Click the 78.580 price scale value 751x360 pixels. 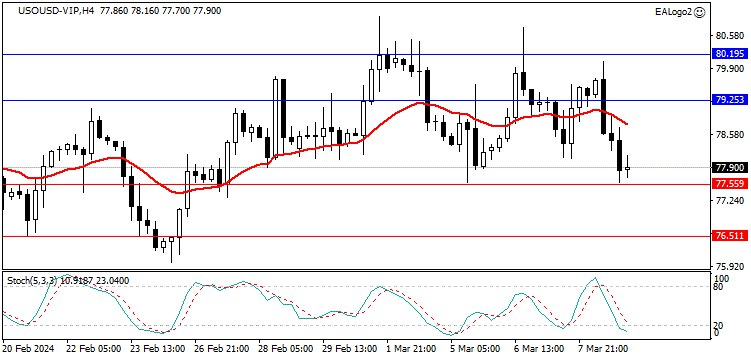[x=729, y=135]
